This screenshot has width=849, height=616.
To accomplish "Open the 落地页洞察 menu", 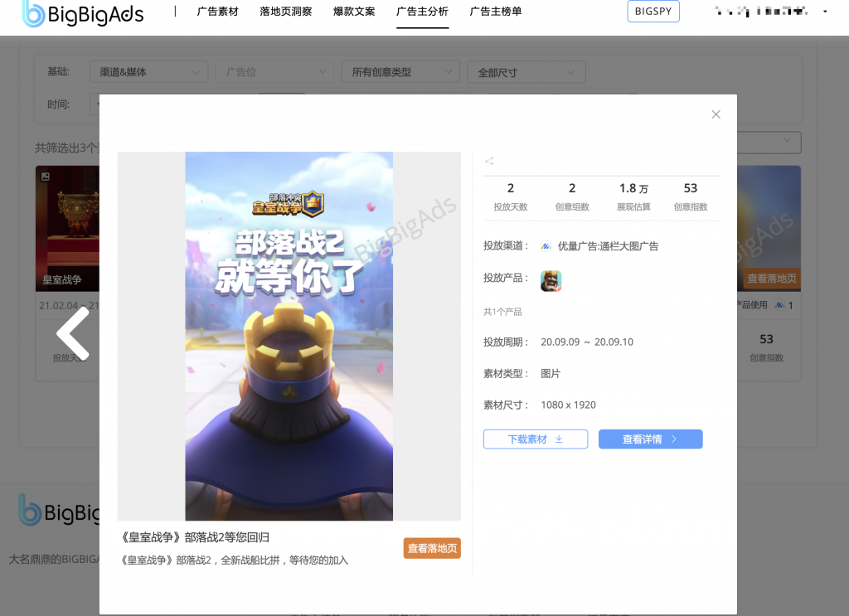I will click(286, 12).
